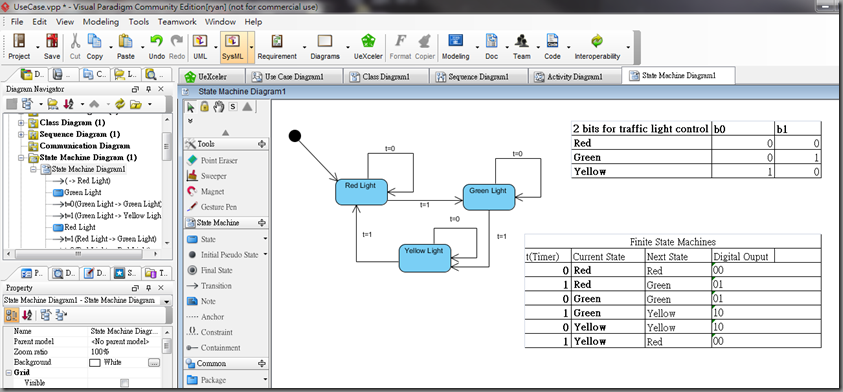Select the Yellow Light state node
The image size is (843, 392).
[x=424, y=258]
